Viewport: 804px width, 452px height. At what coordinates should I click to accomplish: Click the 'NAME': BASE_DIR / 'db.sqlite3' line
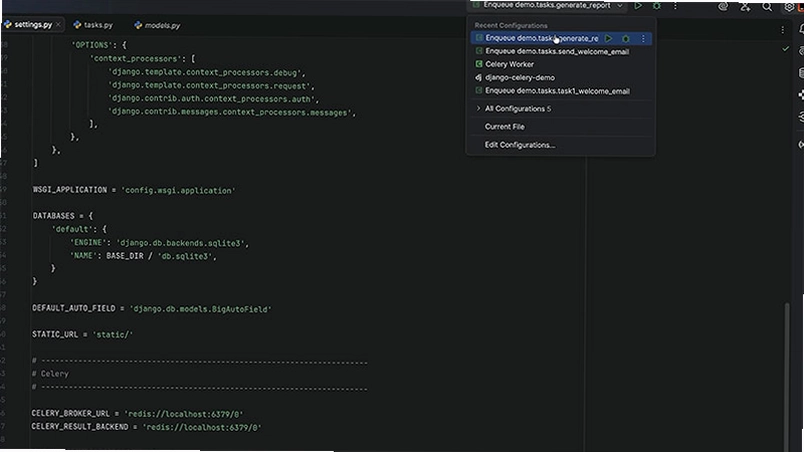point(143,255)
